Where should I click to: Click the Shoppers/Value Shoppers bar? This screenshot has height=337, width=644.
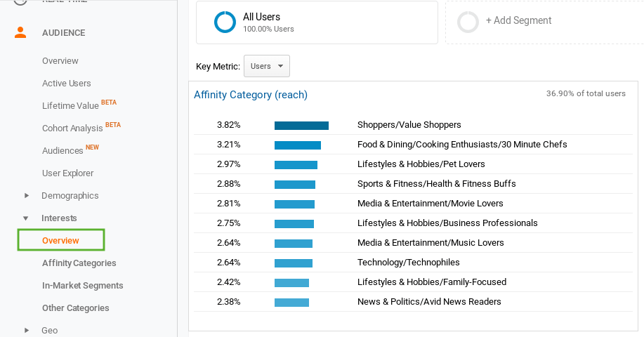click(301, 126)
